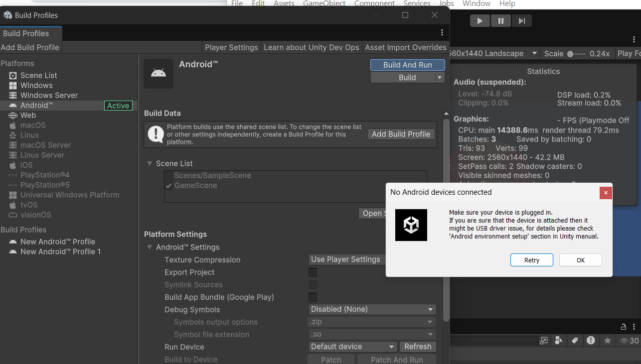Open the Services menu
Screen dimensions: 641x364
[x=417, y=3]
